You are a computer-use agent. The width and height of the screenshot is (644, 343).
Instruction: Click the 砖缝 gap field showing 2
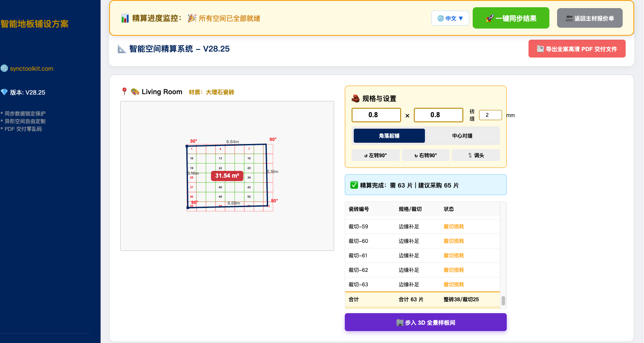coord(491,115)
